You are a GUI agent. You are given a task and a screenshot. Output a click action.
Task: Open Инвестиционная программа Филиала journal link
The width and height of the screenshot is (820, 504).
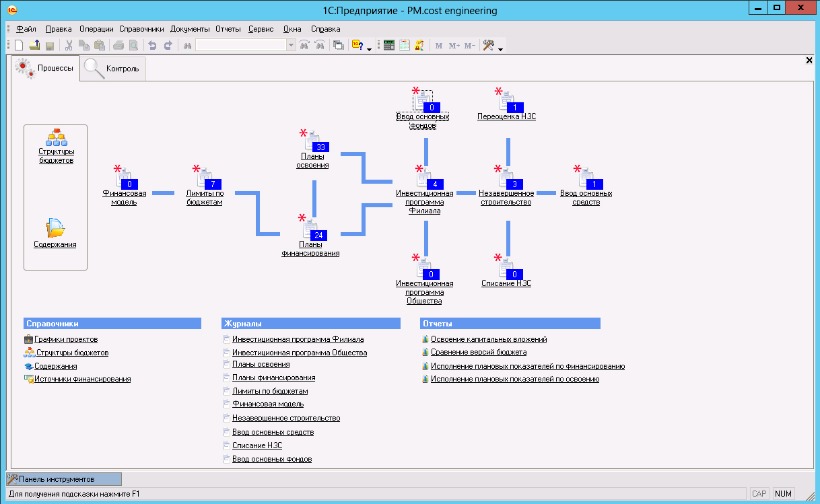point(298,340)
